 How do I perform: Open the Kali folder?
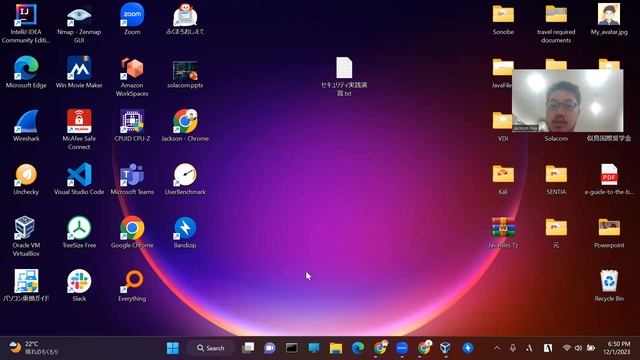503,174
